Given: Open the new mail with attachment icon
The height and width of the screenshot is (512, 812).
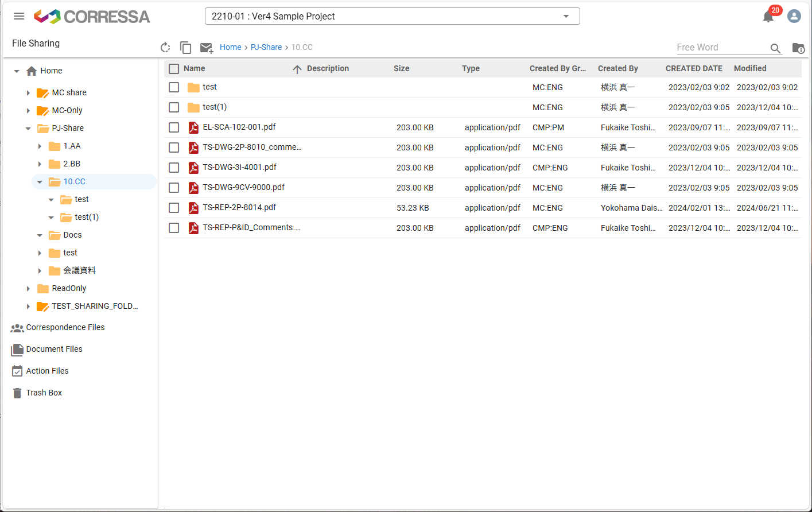Looking at the screenshot, I should (207, 47).
